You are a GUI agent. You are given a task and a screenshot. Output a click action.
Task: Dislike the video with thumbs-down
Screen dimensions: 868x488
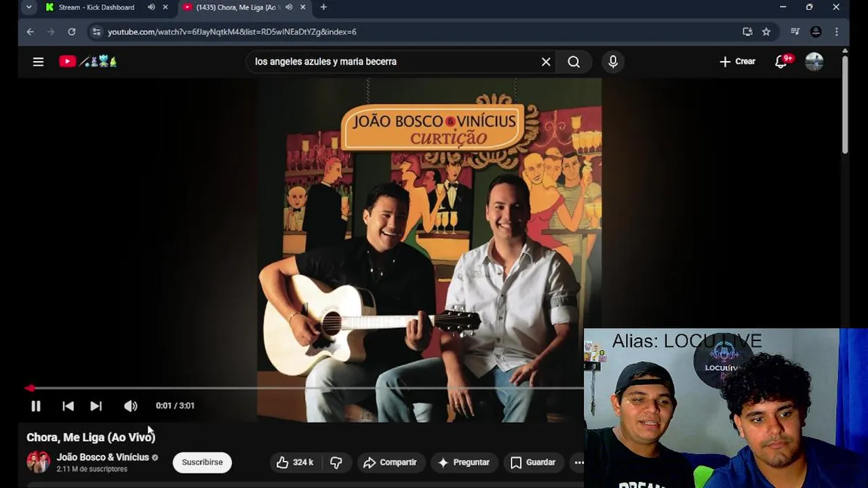tap(336, 462)
